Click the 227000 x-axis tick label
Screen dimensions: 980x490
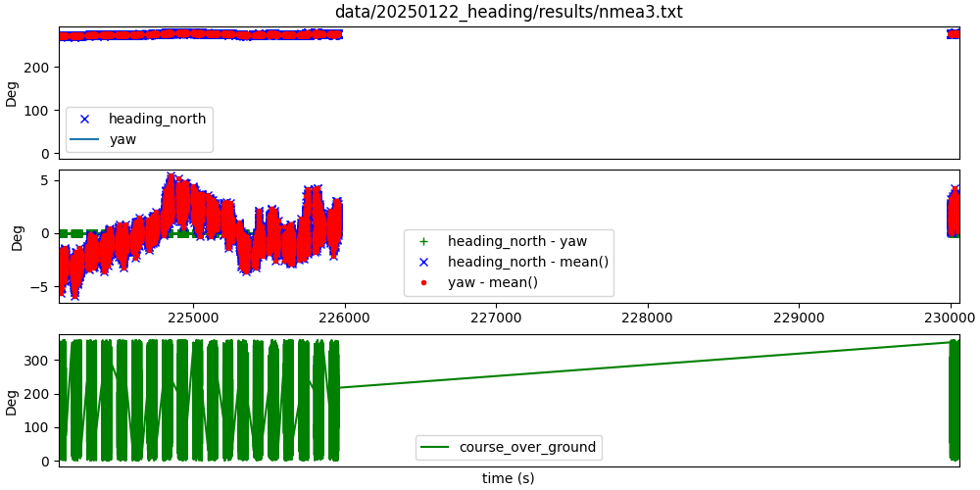point(496,318)
